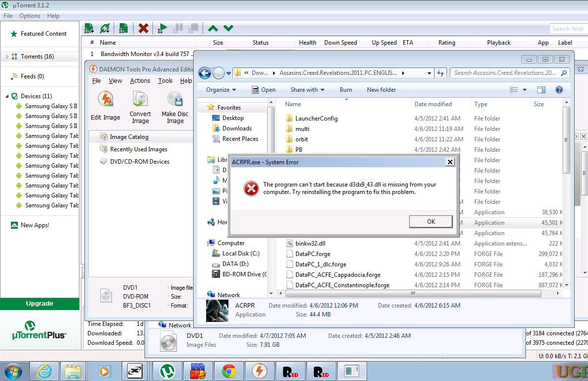
Task: Select the binkw32.dll file
Action: (x=310, y=244)
